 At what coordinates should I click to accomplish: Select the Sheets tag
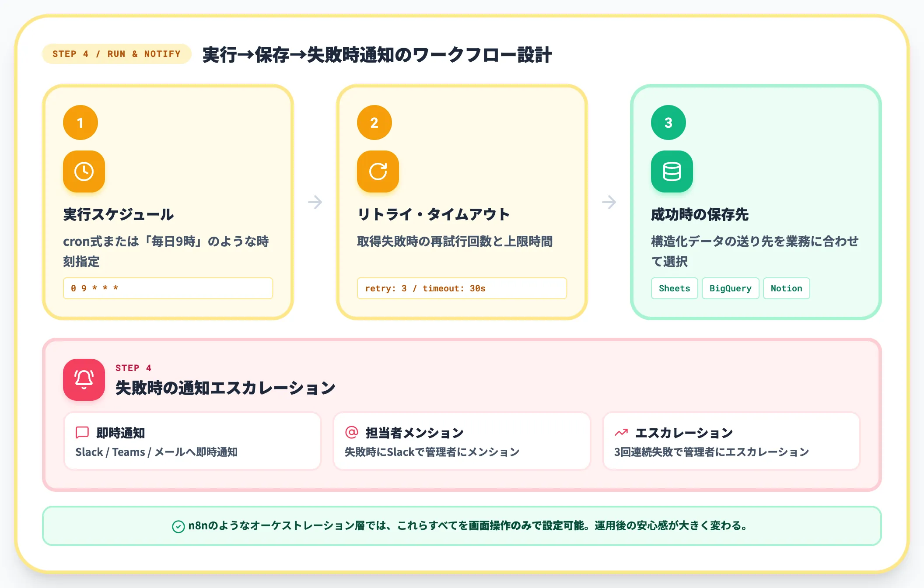click(674, 288)
